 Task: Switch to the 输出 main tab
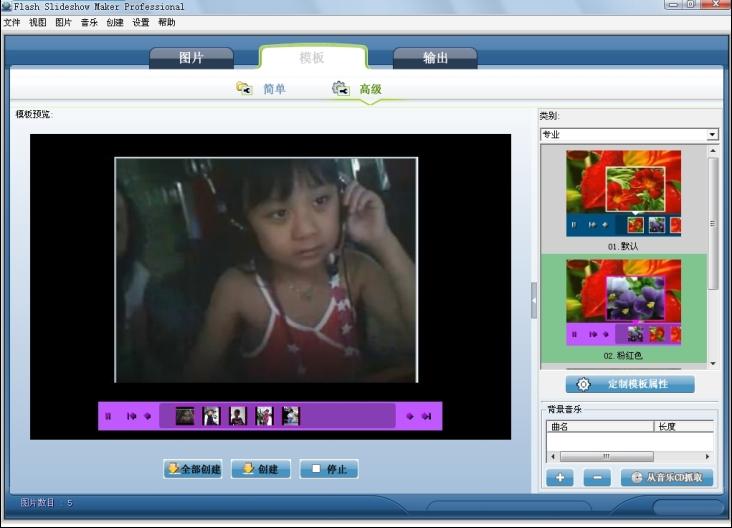(435, 58)
